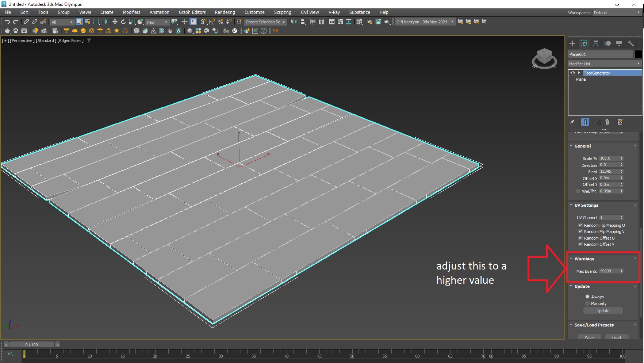Open the Utilities wrench panel icon
This screenshot has height=363, width=644.
[631, 43]
